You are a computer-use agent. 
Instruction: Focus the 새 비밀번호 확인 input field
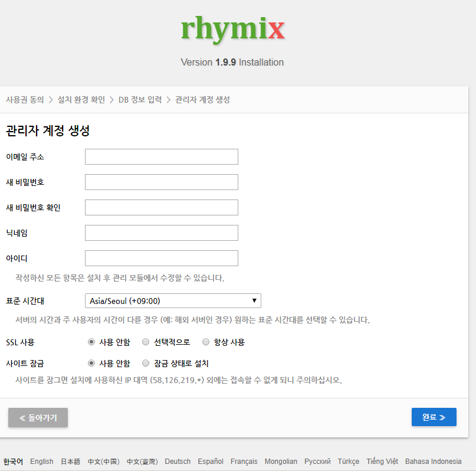162,207
